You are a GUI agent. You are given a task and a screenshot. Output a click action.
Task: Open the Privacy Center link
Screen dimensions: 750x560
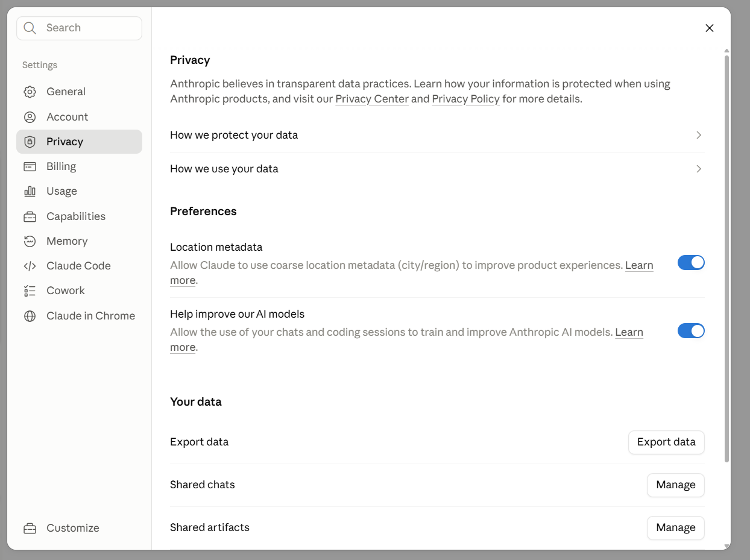tap(372, 99)
